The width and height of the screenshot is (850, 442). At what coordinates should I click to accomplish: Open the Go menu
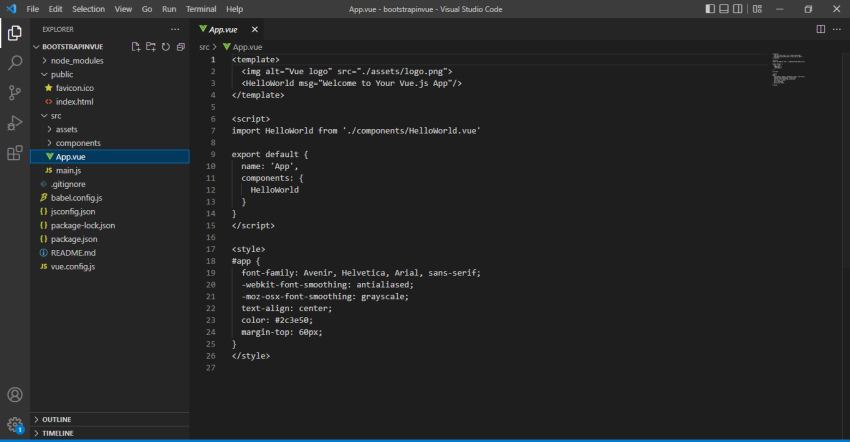147,9
